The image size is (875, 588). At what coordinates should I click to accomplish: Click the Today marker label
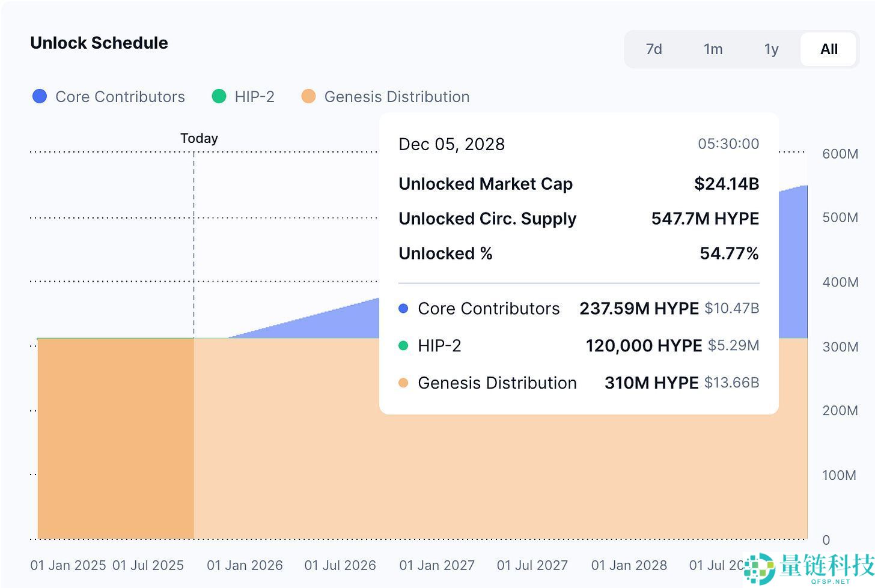pos(199,138)
